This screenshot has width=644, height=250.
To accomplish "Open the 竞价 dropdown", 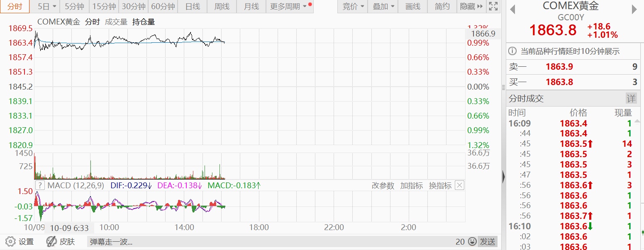I will (x=353, y=6).
